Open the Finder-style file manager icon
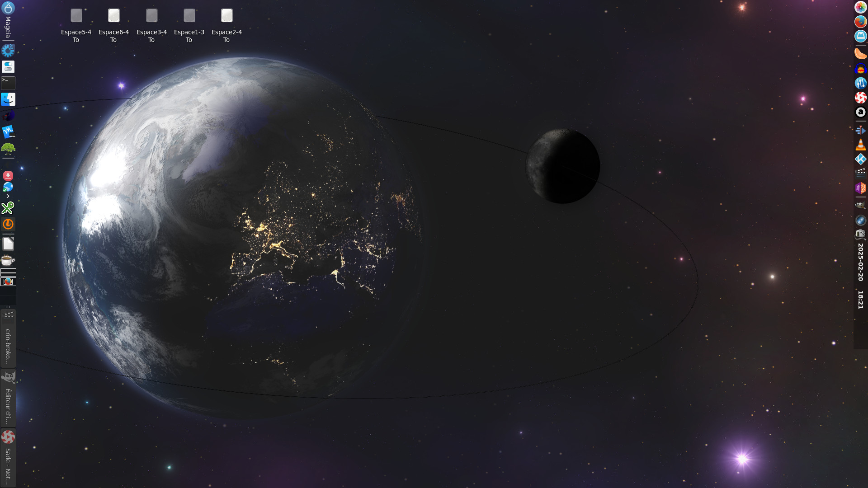 tap(8, 99)
